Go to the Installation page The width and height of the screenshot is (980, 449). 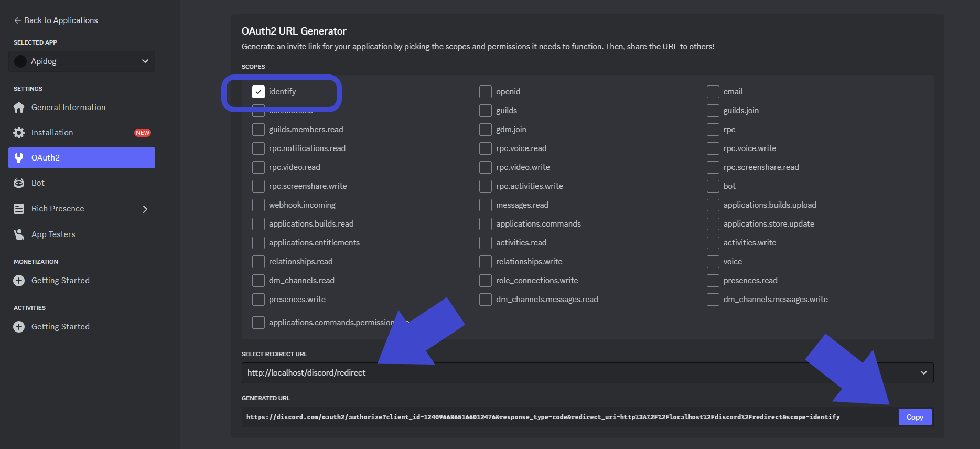[82, 133]
